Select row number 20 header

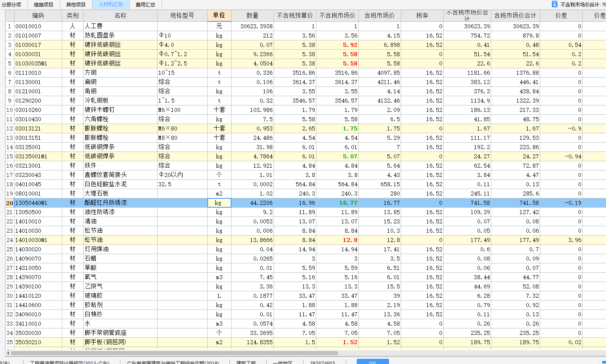(10, 203)
